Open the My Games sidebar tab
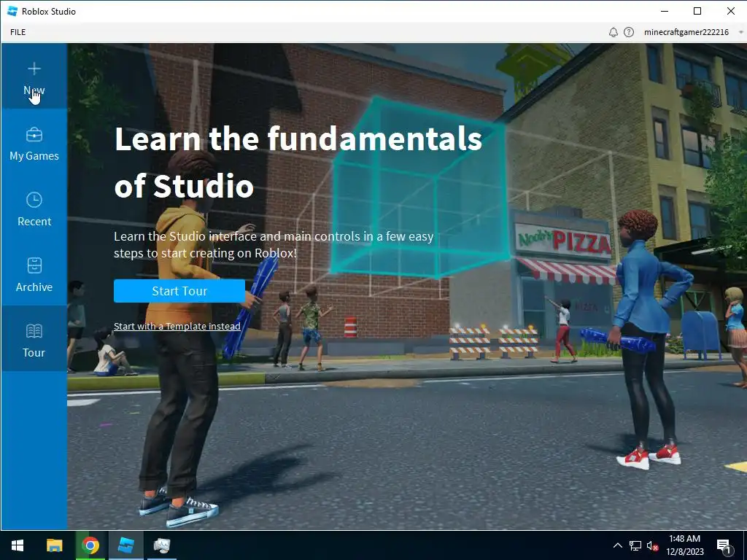 point(34,144)
